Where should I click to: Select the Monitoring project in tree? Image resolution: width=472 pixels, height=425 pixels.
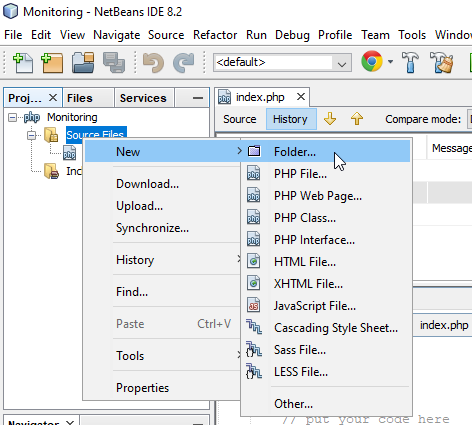coord(72,117)
